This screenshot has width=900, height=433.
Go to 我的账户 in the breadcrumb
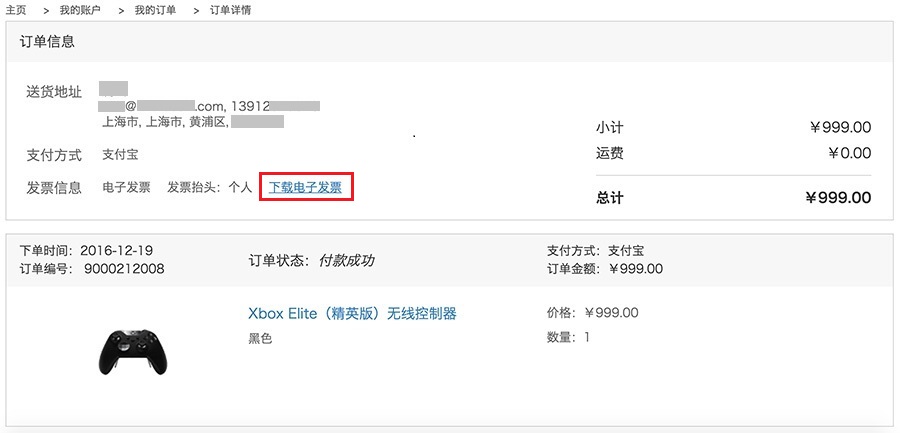click(x=81, y=10)
